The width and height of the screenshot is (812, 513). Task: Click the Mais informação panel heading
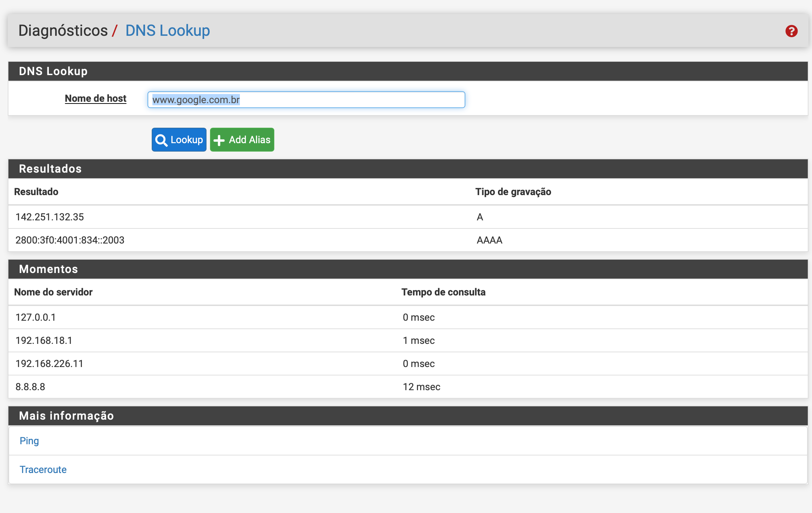pos(66,416)
